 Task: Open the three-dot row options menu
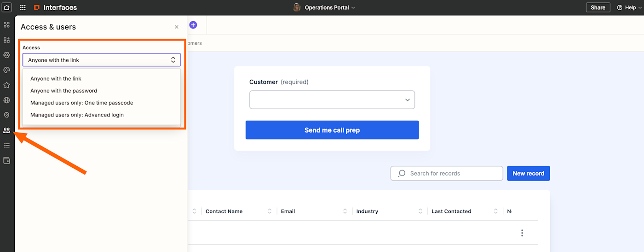[x=522, y=233]
